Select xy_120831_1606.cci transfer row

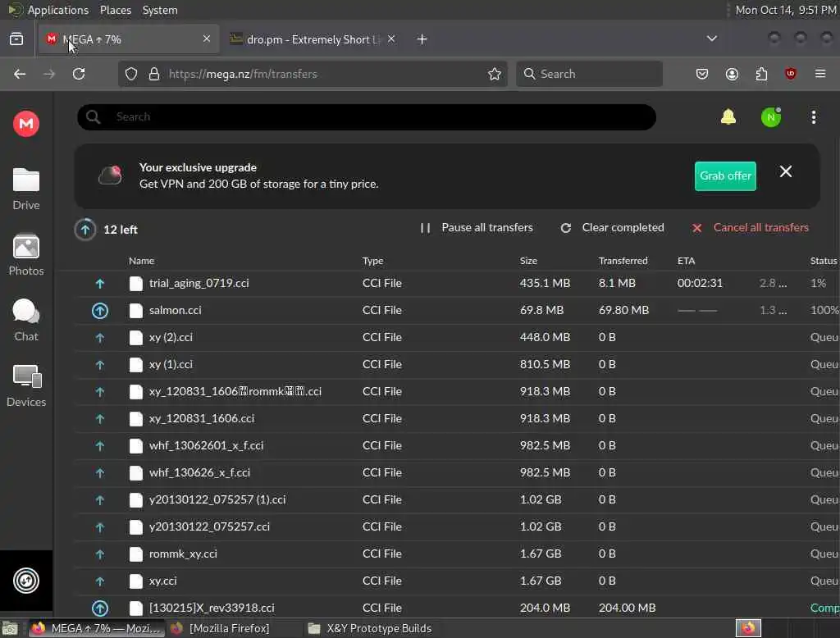tap(456, 418)
